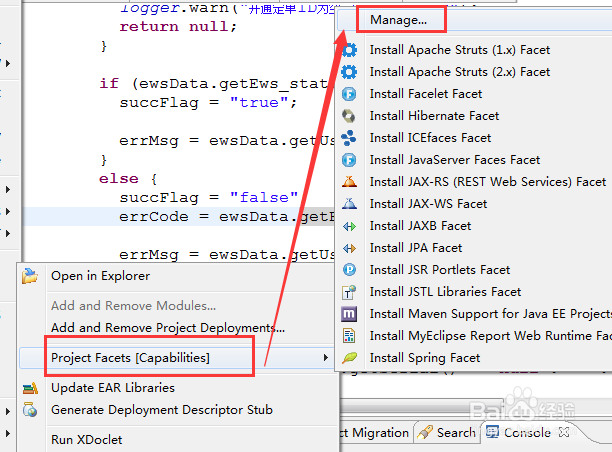Viewport: 612px width, 452px height.
Task: Click the highlighted 'errCode = ewsData' line
Action: [227, 217]
